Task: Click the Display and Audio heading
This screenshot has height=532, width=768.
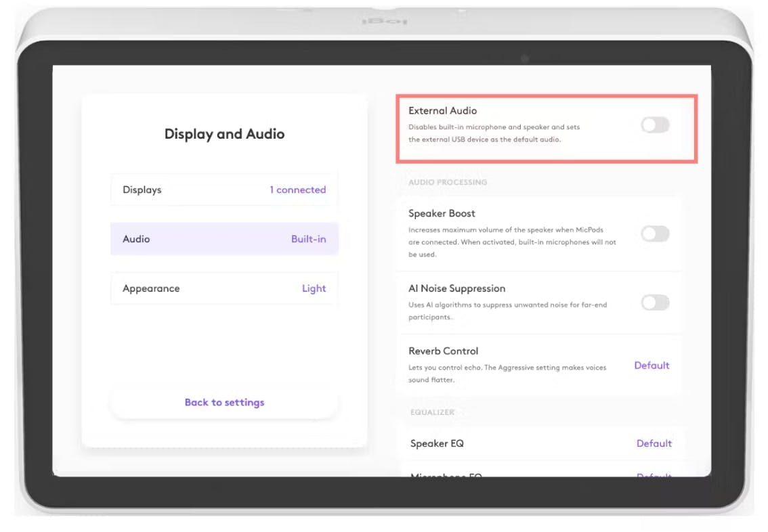Action: pyautogui.click(x=224, y=134)
